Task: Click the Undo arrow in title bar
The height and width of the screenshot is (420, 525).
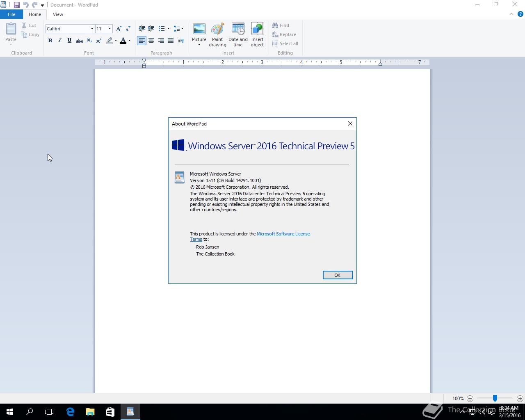Action: tap(26, 5)
